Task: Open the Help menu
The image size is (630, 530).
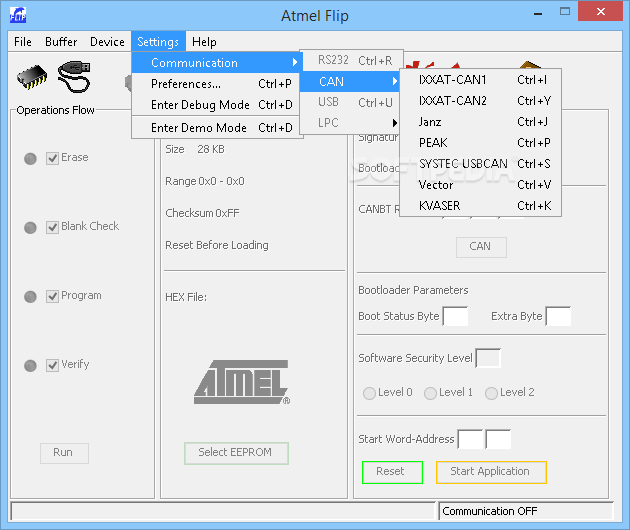Action: click(x=204, y=42)
